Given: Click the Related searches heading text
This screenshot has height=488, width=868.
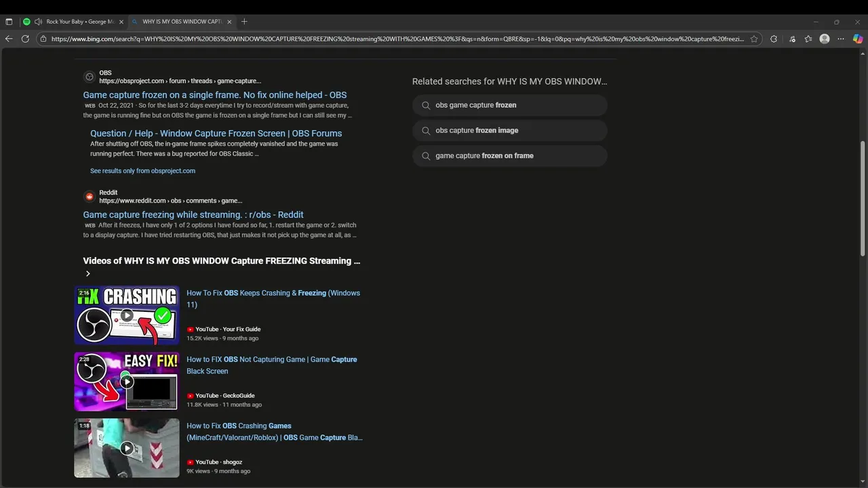Looking at the screenshot, I should click(x=509, y=81).
